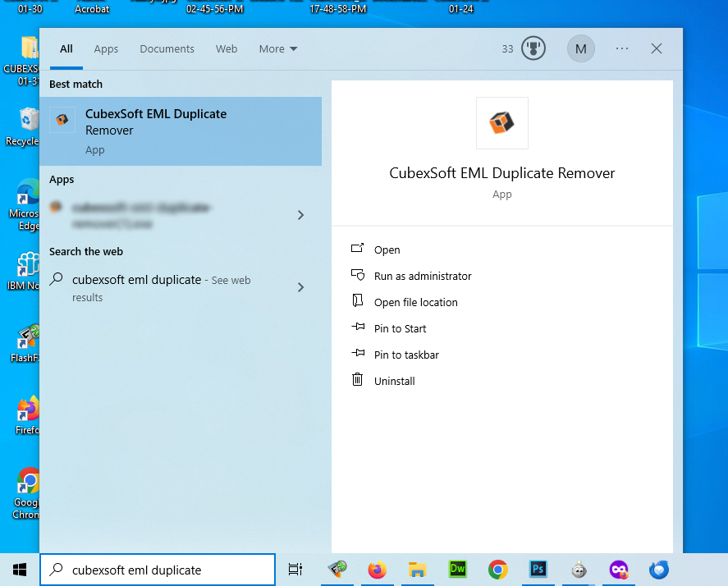The image size is (728, 586).
Task: Switch to the Apps search tab
Action: (x=106, y=48)
